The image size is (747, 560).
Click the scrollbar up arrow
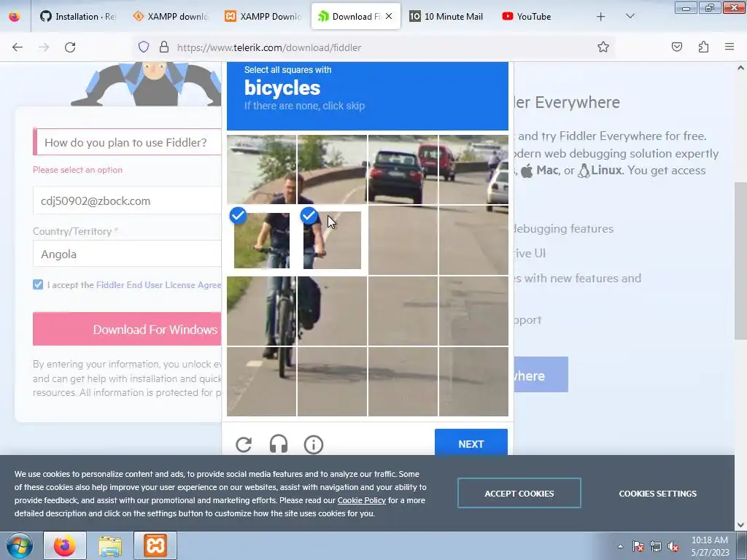[x=740, y=68]
